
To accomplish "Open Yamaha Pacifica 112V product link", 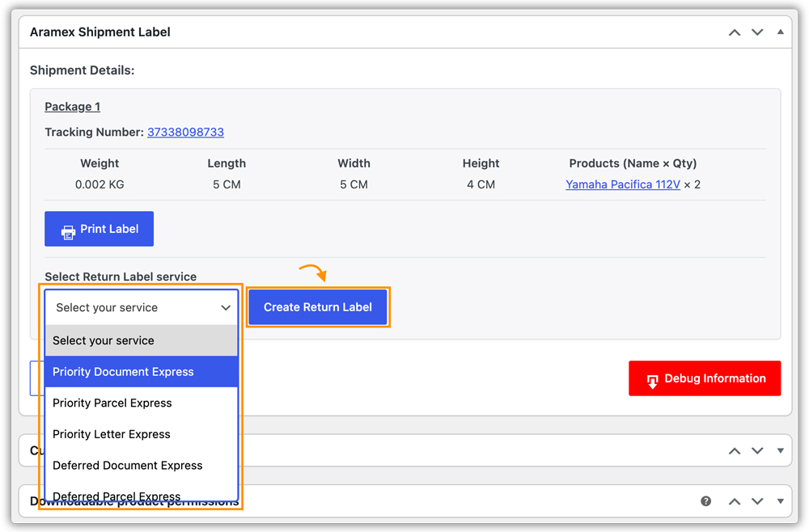I will [x=623, y=184].
